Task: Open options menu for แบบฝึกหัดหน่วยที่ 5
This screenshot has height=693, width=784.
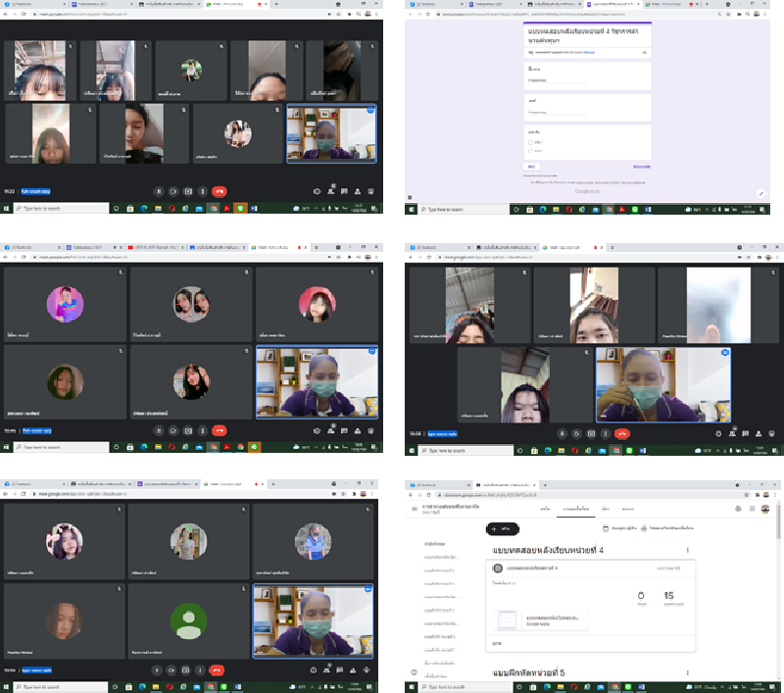Action: (x=687, y=671)
